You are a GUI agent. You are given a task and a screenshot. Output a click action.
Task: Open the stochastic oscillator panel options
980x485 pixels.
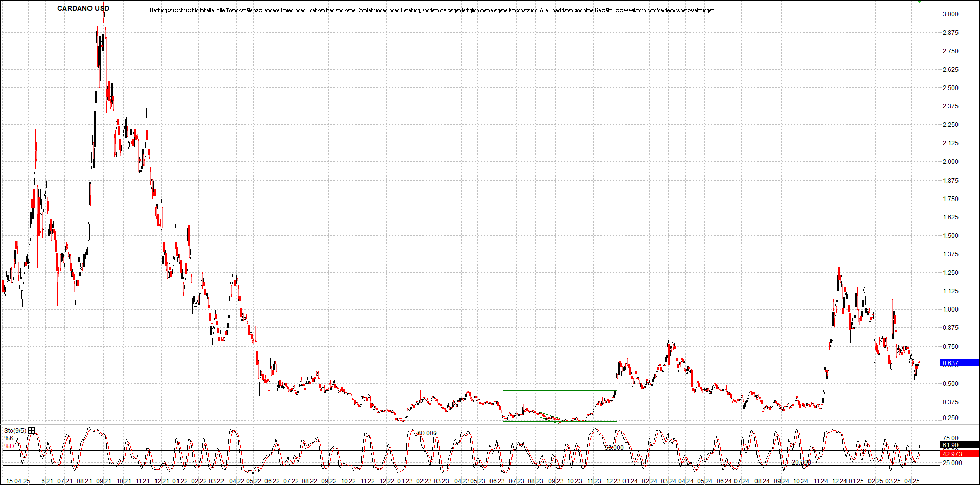pyautogui.click(x=15, y=431)
